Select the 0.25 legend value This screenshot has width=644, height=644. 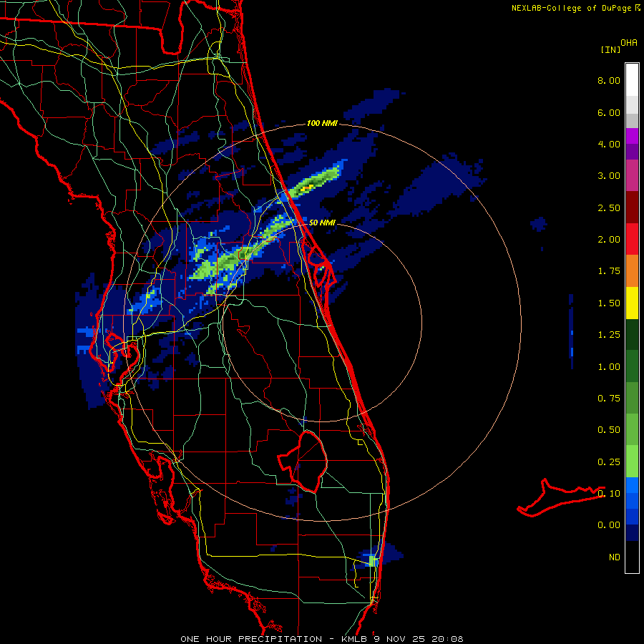tap(609, 462)
